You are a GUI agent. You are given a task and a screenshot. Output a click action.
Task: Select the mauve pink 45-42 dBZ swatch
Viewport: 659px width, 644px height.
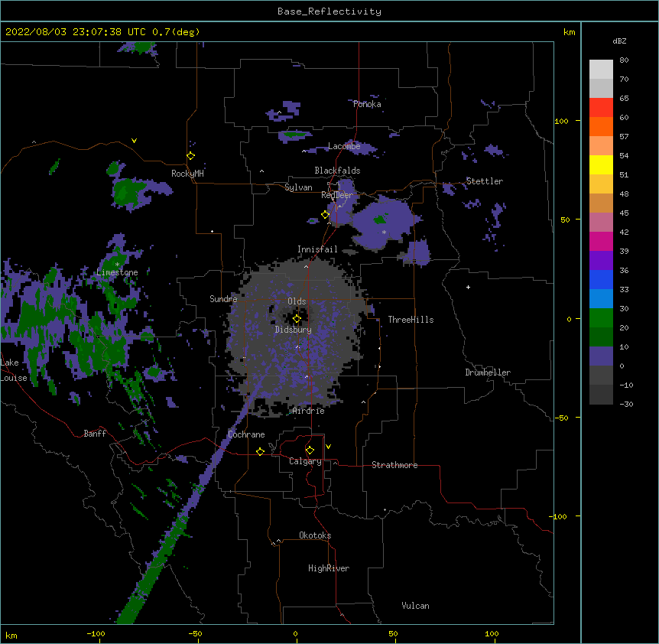click(601, 223)
